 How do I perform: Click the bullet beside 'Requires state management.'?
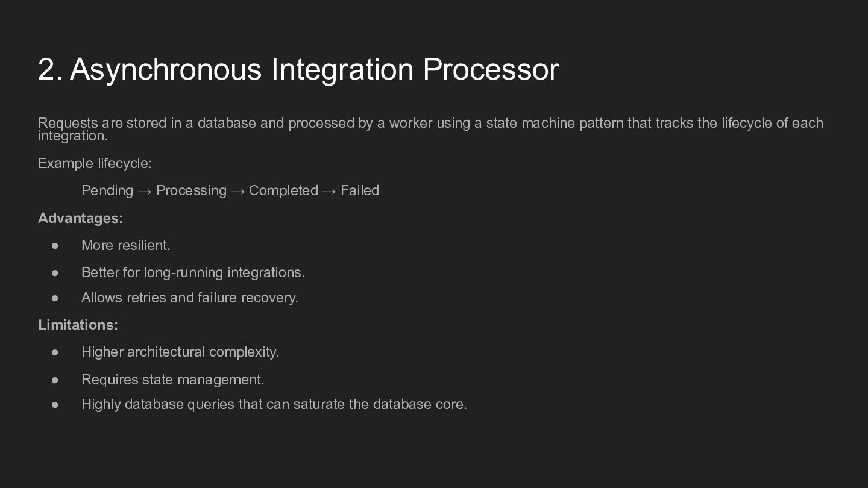click(x=55, y=380)
